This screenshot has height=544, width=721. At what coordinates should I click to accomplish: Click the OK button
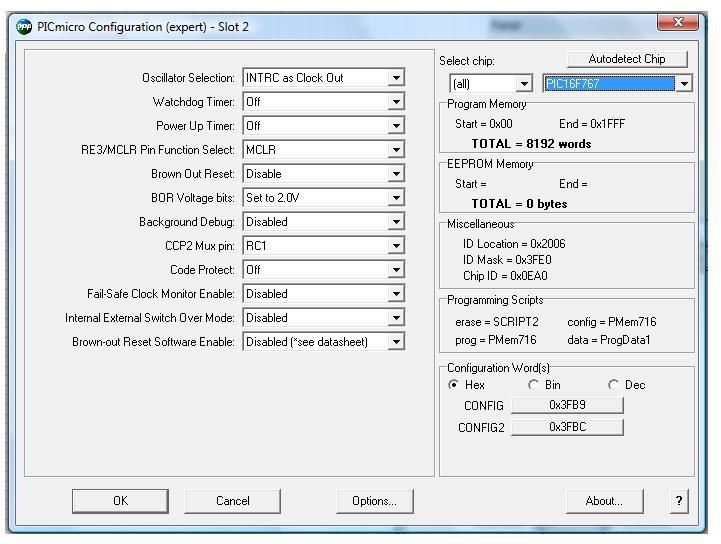(x=120, y=500)
